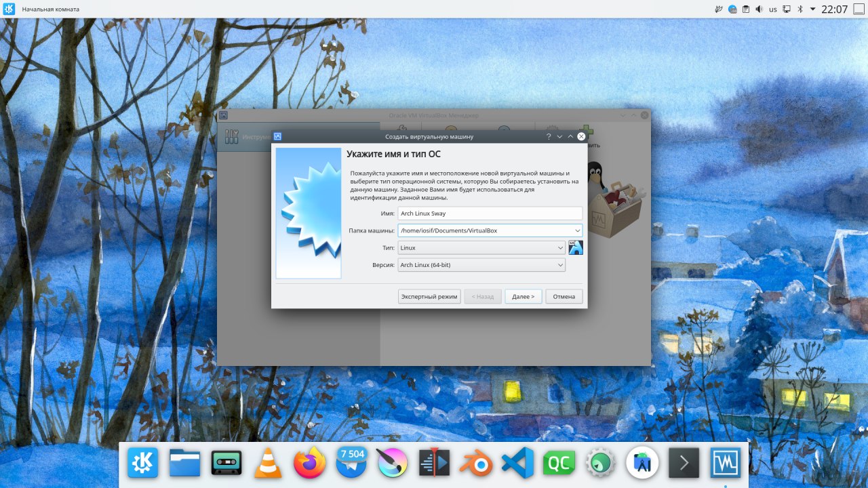
Task: Click the Arch Linux OS type icon
Action: coord(576,247)
